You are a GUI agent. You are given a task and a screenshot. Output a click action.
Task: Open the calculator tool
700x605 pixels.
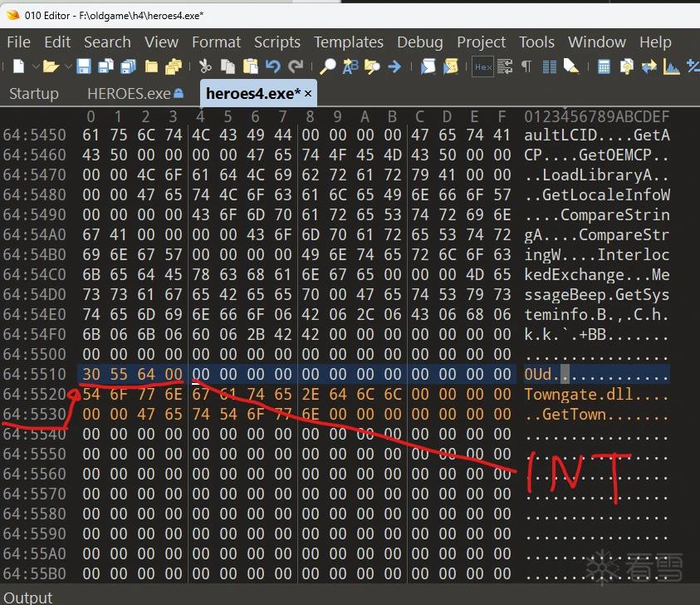(604, 66)
